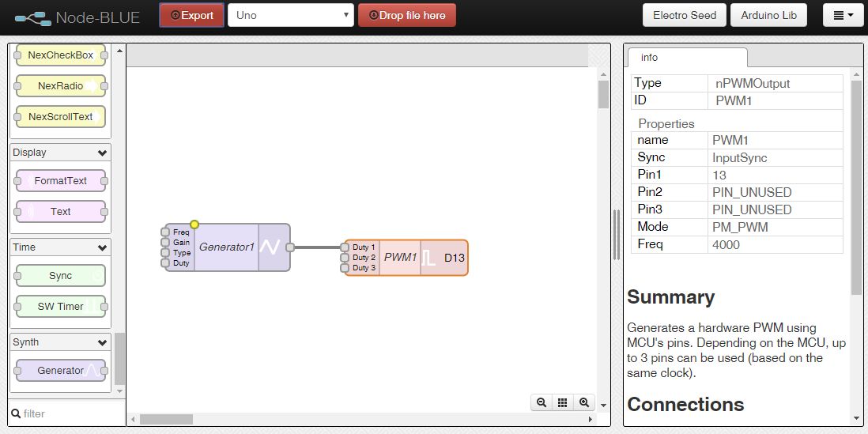Click the Type input port of Generator1
The width and height of the screenshot is (868, 434).
click(x=165, y=252)
